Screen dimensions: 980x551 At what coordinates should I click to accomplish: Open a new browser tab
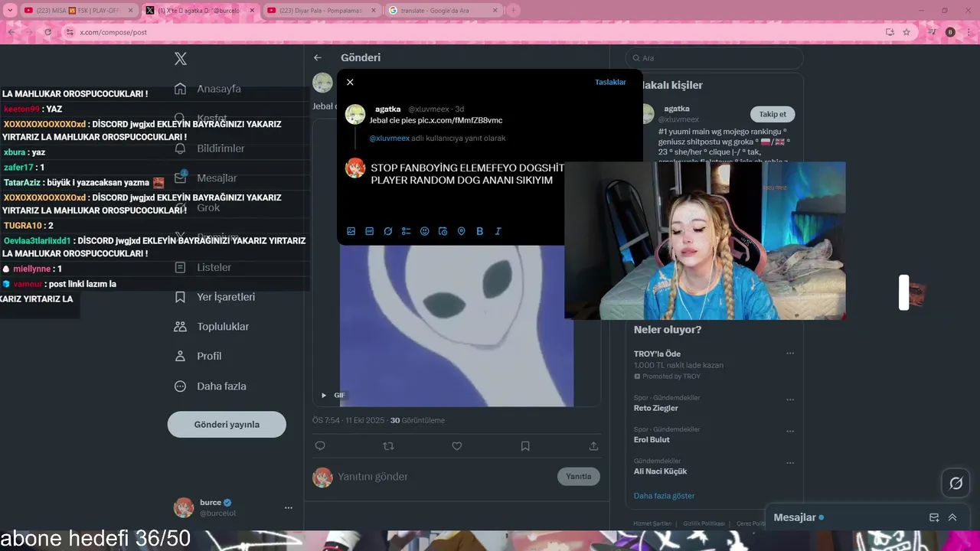[514, 11]
